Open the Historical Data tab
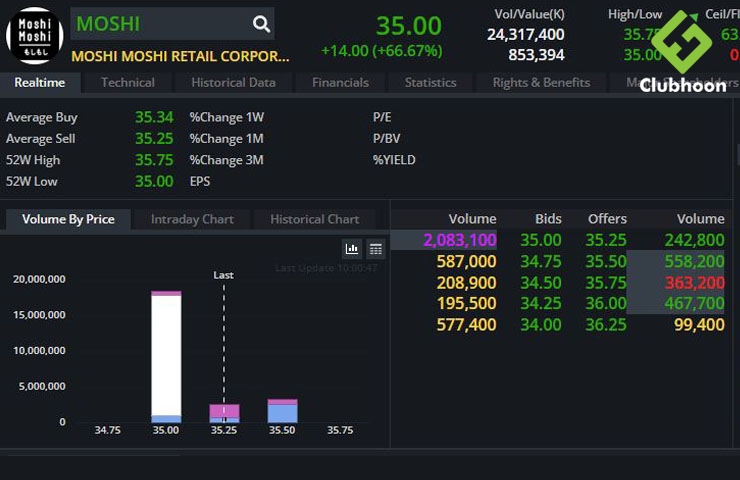The width and height of the screenshot is (740, 480). 234,83
